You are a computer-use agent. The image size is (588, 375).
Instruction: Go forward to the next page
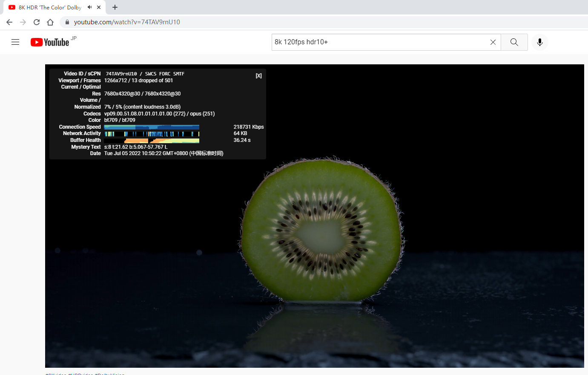pyautogui.click(x=23, y=22)
